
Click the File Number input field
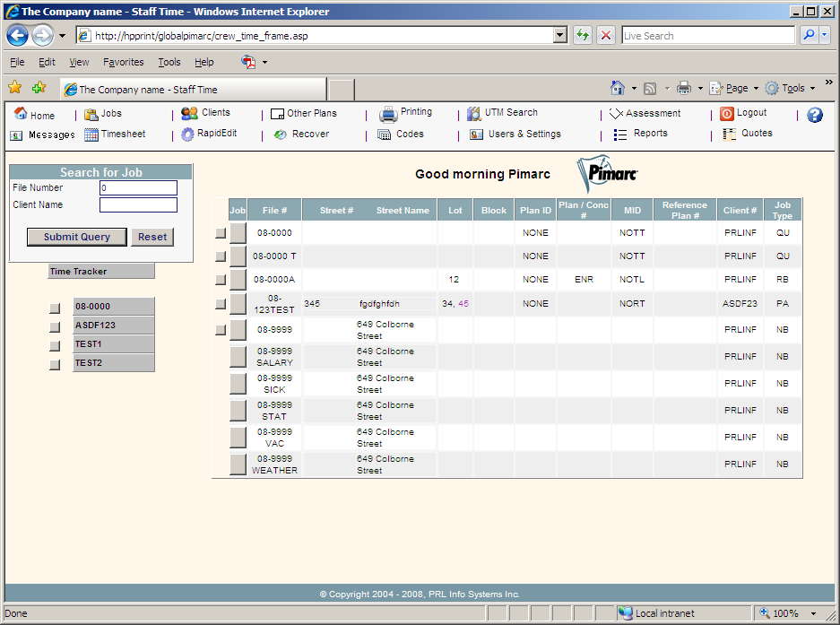(138, 187)
